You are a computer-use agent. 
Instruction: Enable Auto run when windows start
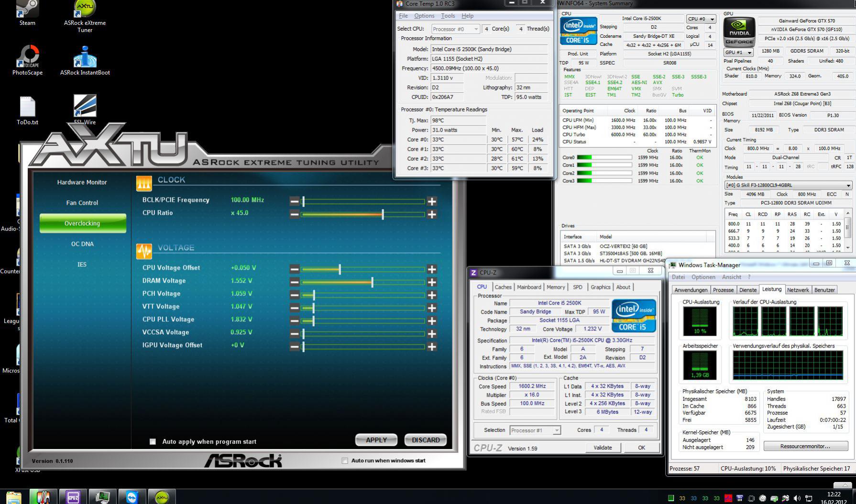coord(345,460)
